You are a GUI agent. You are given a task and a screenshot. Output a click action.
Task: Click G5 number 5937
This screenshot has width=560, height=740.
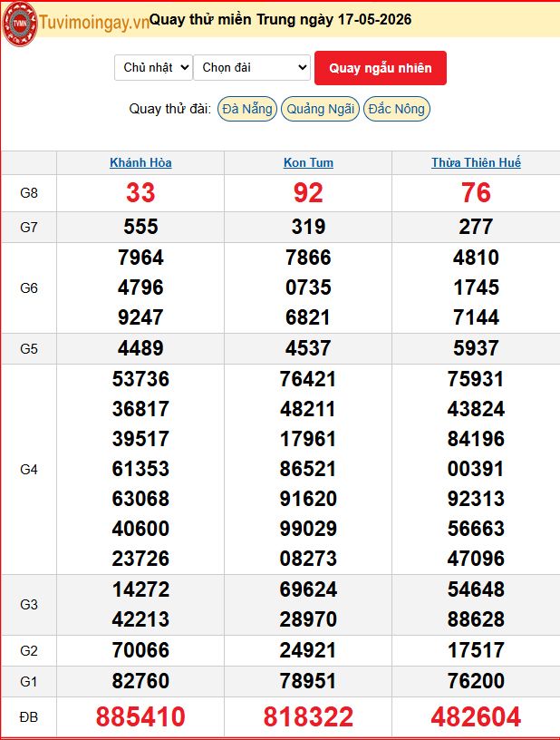click(476, 348)
